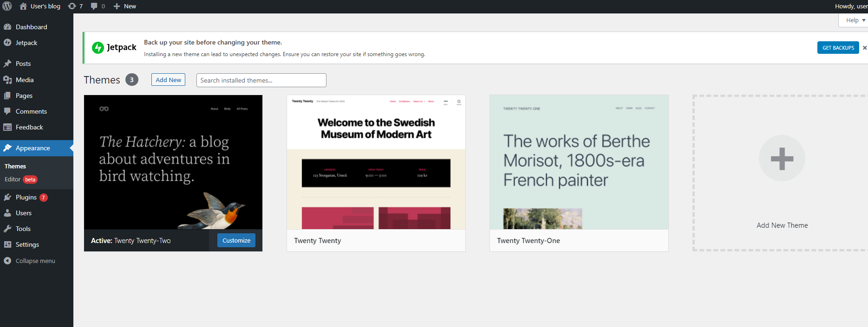Click the Active: Twenty Twenty-Two label
Image resolution: width=868 pixels, height=327 pixels.
click(x=131, y=241)
